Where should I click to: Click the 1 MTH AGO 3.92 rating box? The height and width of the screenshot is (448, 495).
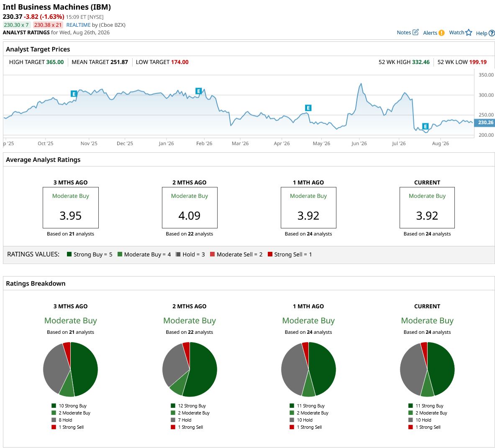click(x=308, y=207)
